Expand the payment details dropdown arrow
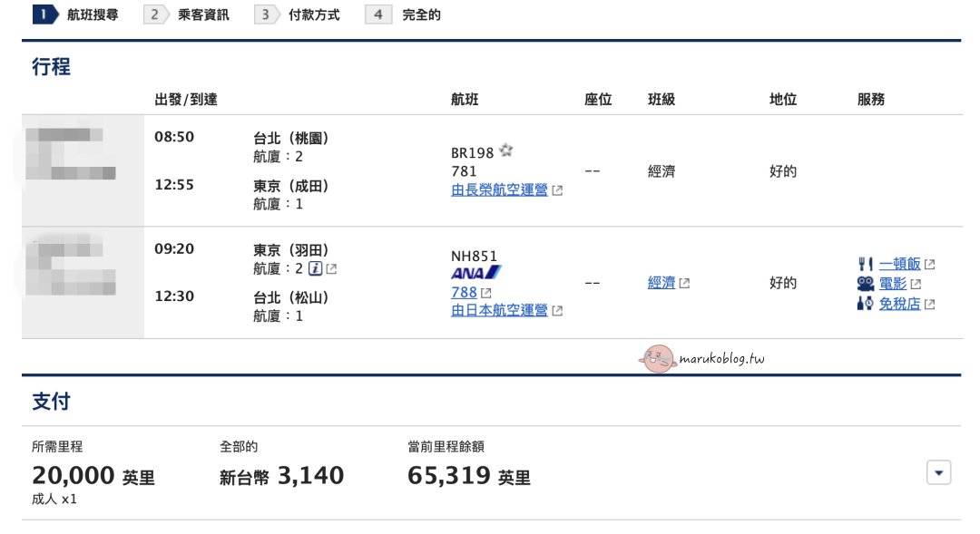Screen dimensions: 980x534 click(939, 472)
